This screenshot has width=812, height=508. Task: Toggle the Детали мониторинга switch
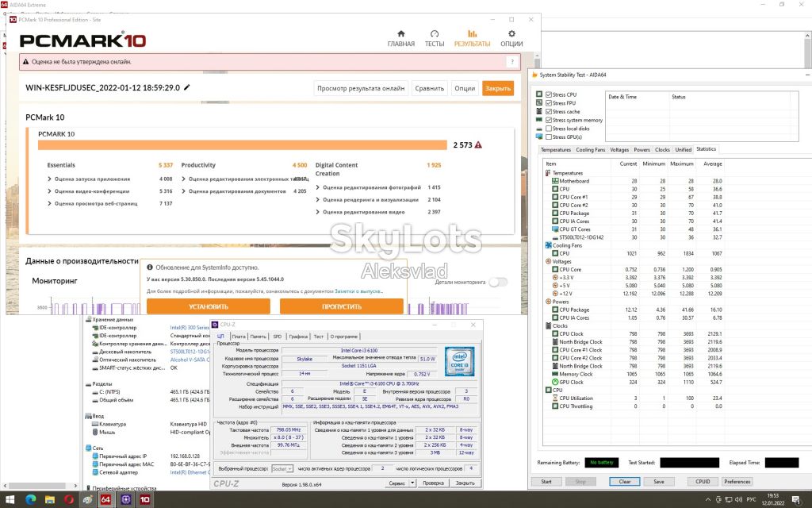pos(498,282)
